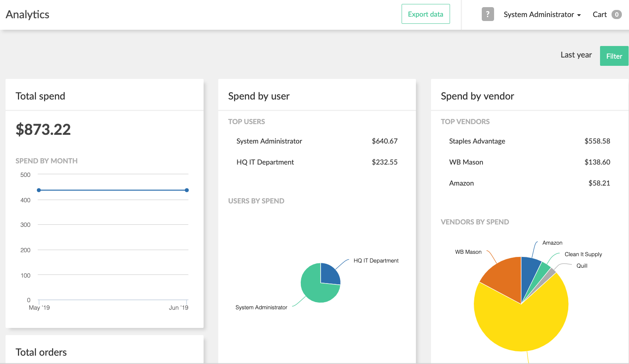This screenshot has width=629, height=364.
Task: Click the HQ IT Department pie label
Action: 376,261
